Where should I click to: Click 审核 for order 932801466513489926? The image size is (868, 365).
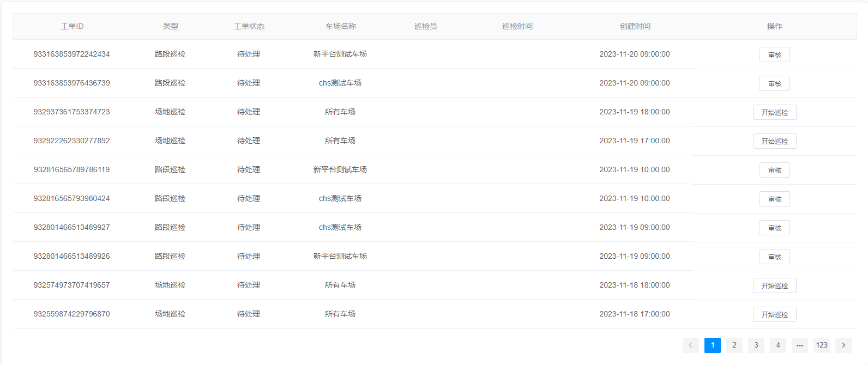coord(774,257)
